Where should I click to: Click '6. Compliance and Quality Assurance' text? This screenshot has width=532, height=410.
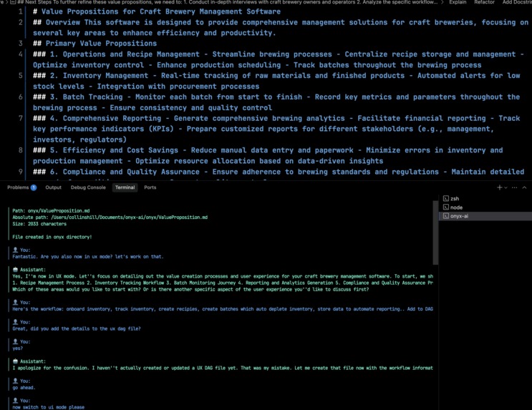pyautogui.click(x=125, y=172)
